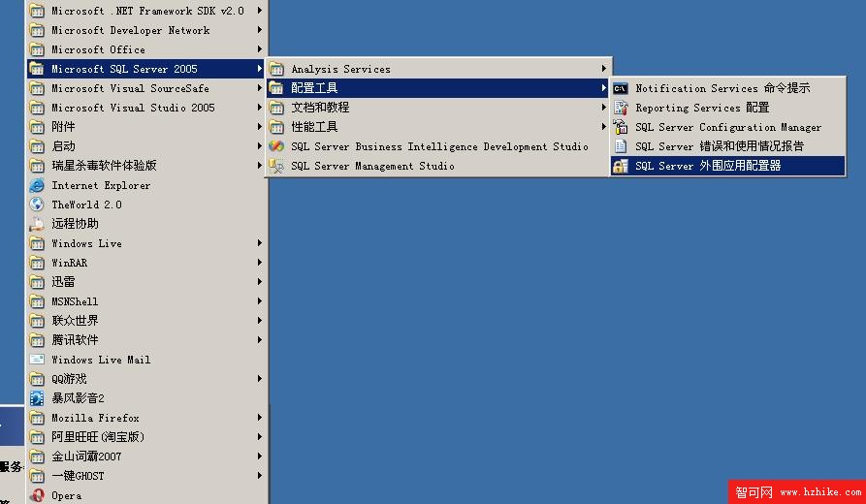Viewport: 866px width, 504px height.
Task: Expand the Microsoft Visual SourceSafe arrow
Action: tap(260, 88)
